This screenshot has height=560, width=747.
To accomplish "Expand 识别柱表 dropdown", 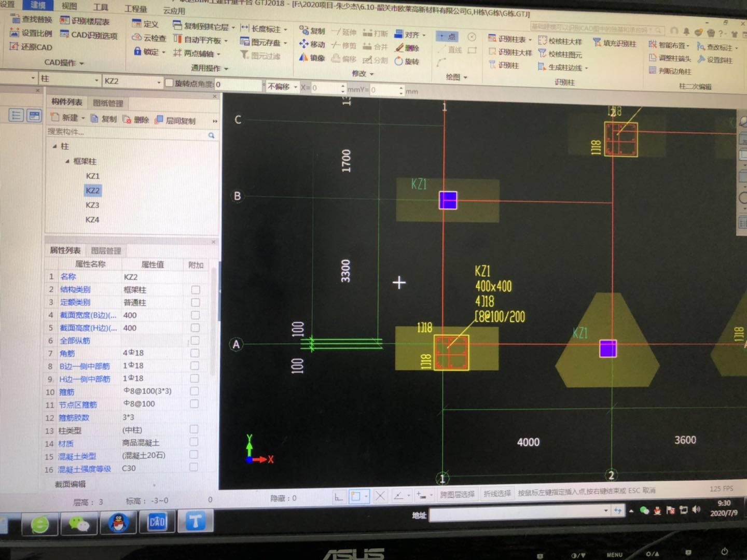I will click(x=530, y=39).
